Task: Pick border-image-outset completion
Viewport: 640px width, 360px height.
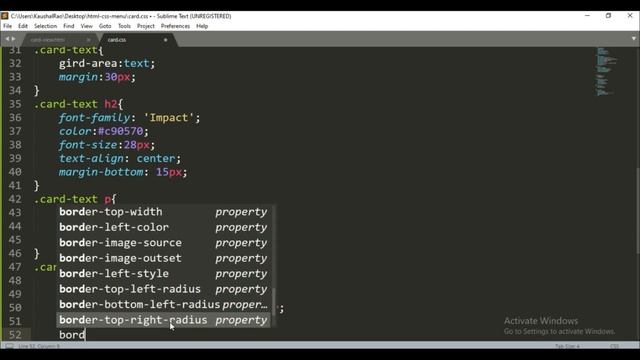Action: [x=163, y=258]
